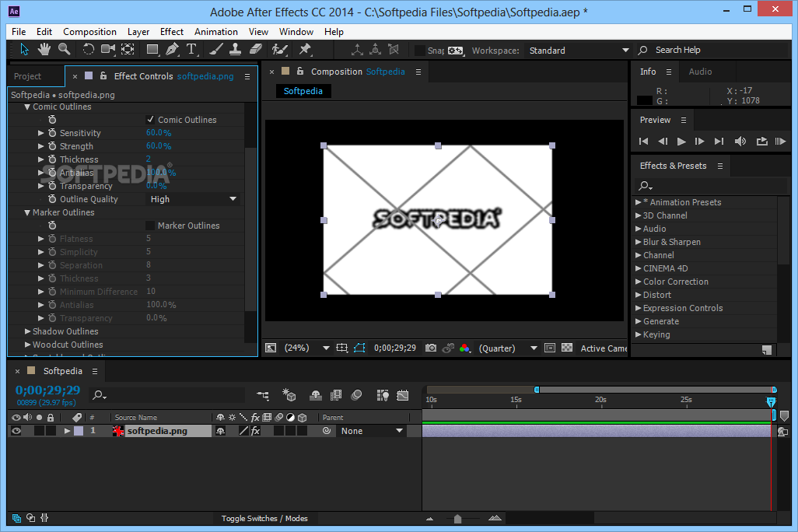Open the Layer menu
The height and width of the screenshot is (532, 798).
[138, 32]
